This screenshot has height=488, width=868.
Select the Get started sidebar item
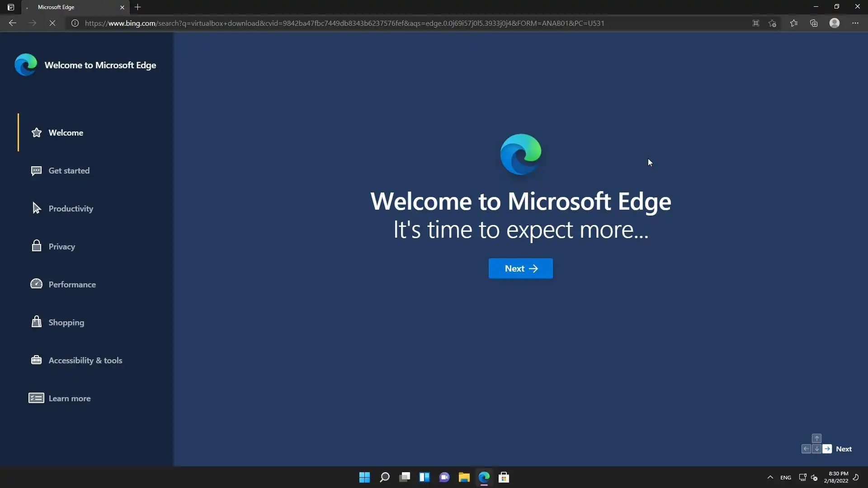(x=69, y=171)
